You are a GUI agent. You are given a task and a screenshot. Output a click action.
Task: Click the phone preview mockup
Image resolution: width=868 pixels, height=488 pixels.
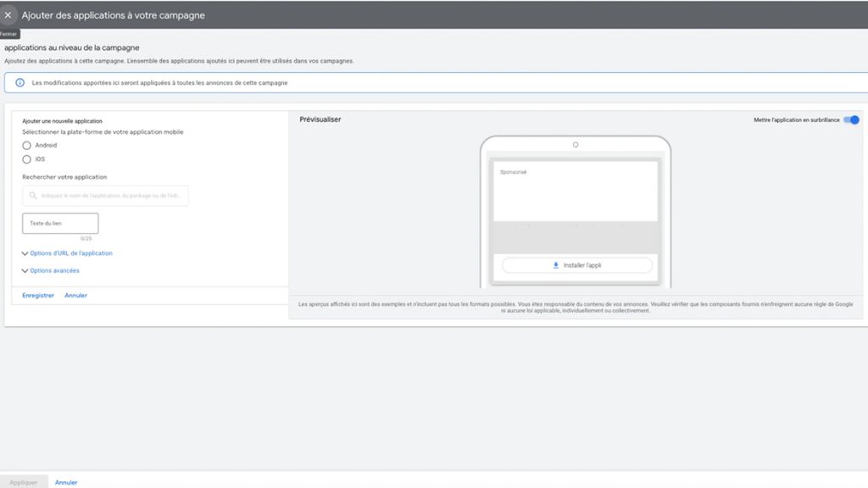pos(576,212)
